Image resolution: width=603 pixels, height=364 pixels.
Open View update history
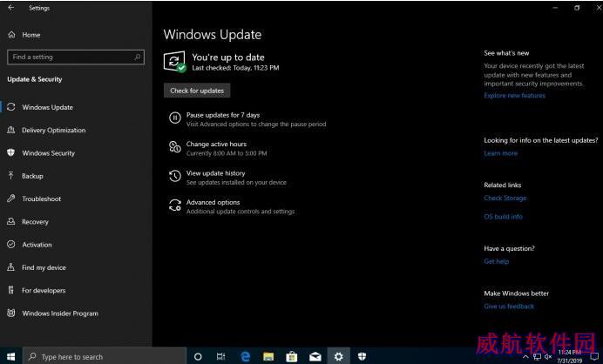216,173
